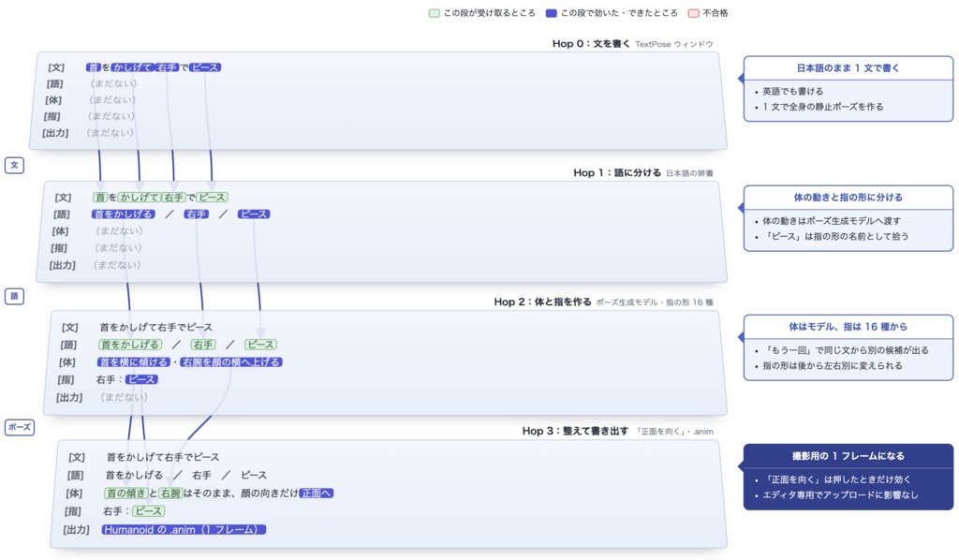This screenshot has height=560, width=959.
Task: Click the pink 不合格 legend swatch
Action: tap(694, 13)
